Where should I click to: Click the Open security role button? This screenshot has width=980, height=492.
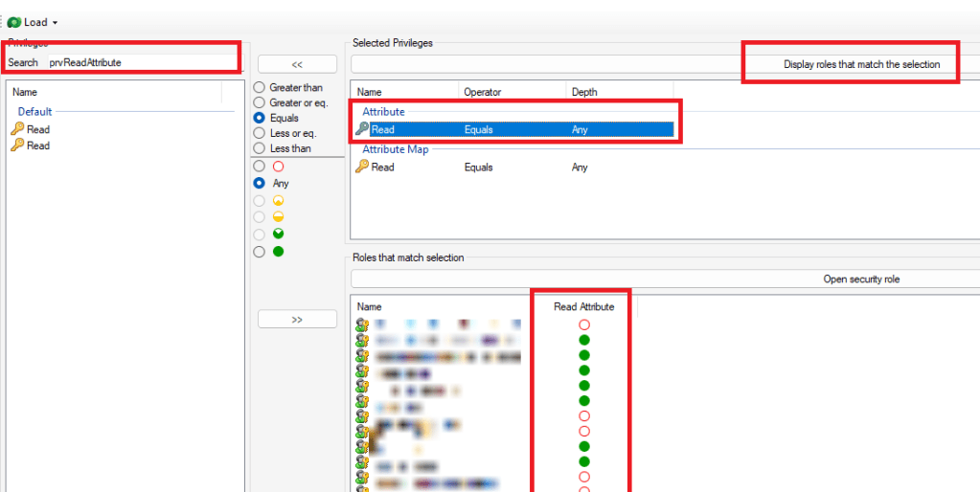pos(860,280)
